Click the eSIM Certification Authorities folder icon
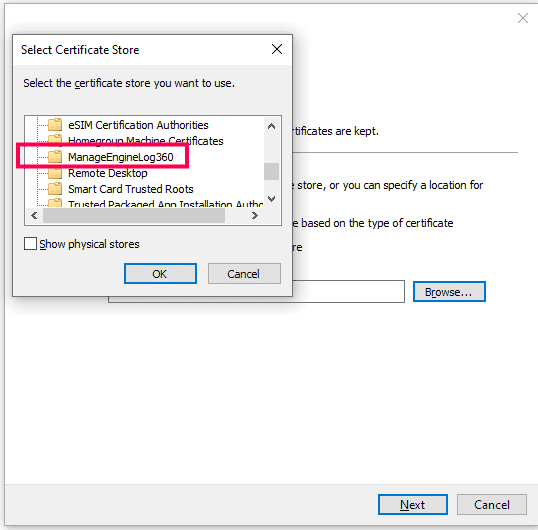The height and width of the screenshot is (530, 538). coord(55,125)
